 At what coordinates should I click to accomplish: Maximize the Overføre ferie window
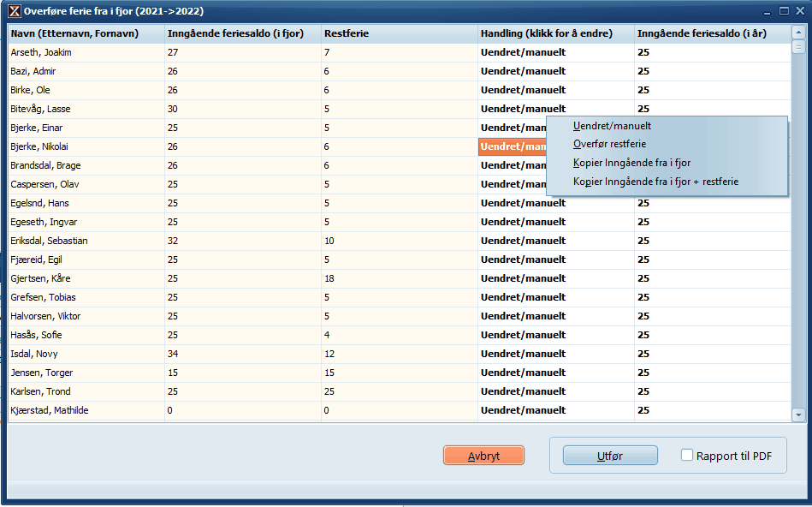[783, 11]
